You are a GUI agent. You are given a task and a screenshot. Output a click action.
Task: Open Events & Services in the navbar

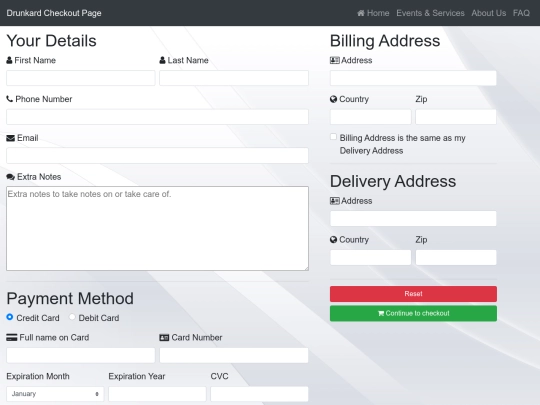[x=430, y=13]
